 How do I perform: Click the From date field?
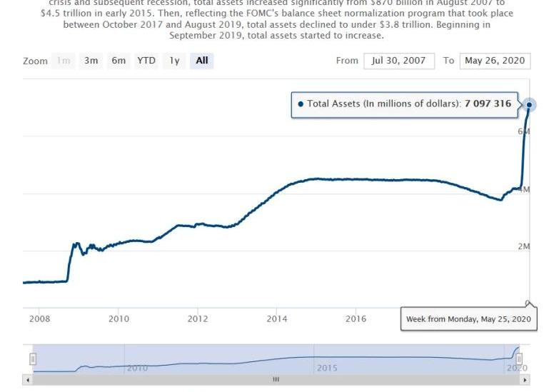[x=398, y=61]
